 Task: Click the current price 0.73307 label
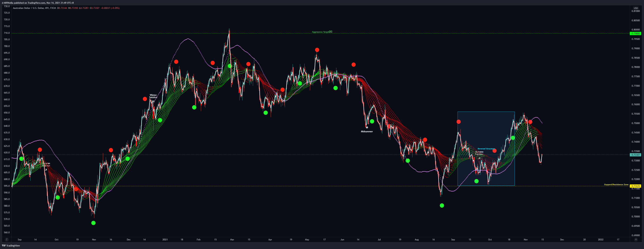[x=635, y=155]
